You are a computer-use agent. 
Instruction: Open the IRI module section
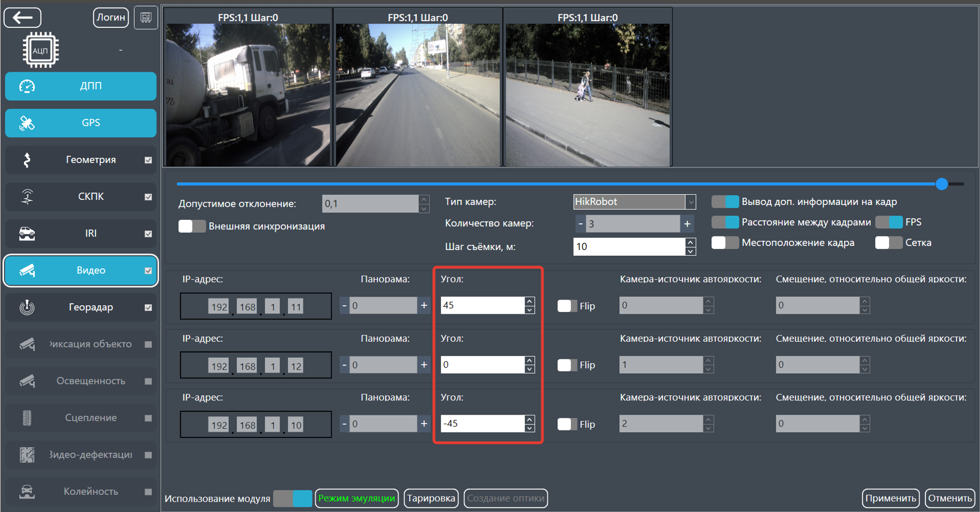click(81, 234)
